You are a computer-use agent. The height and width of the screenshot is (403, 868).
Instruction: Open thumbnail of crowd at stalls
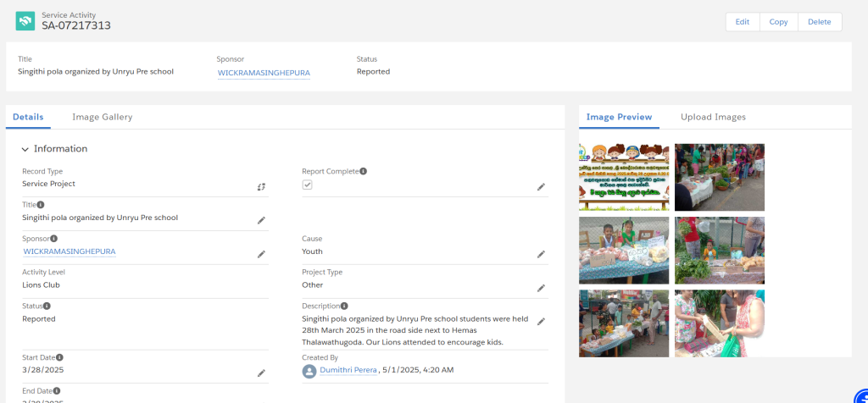coord(624,323)
